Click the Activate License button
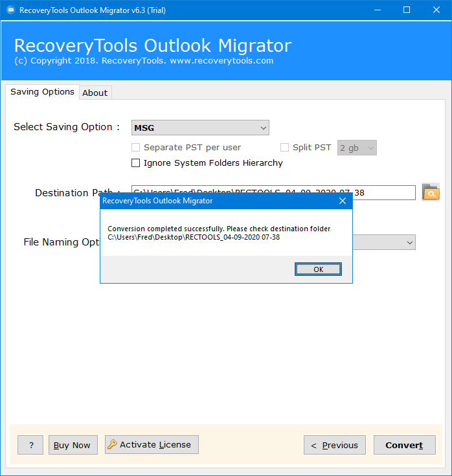 [152, 445]
